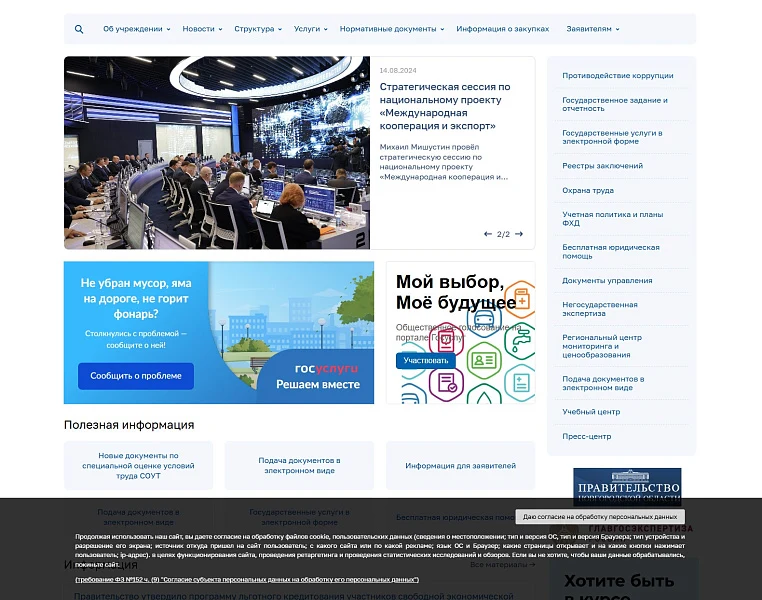
Task: Open «Охрана труда» sidebar link
Action: [588, 190]
